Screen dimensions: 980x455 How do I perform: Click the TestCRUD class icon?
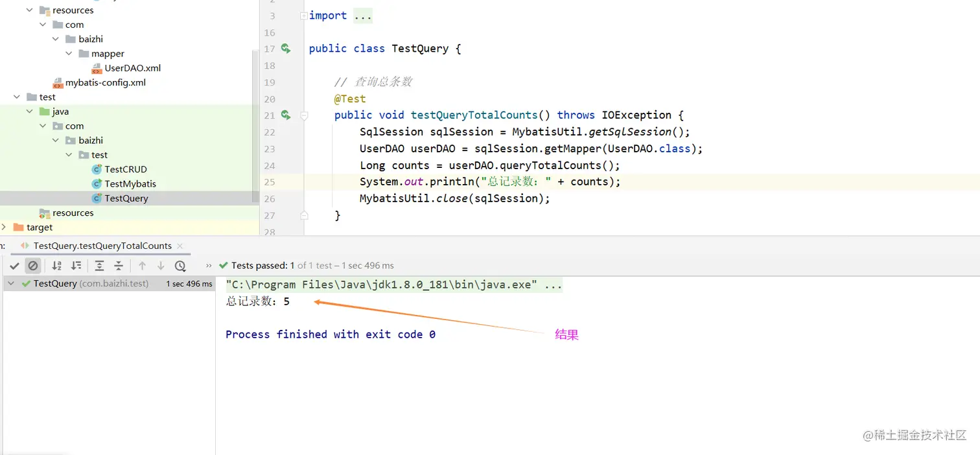point(97,169)
